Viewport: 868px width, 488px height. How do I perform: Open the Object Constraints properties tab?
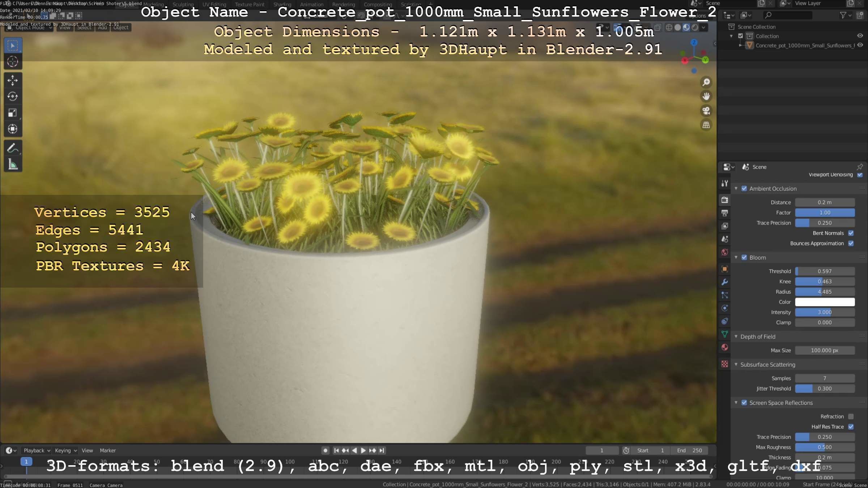point(724,321)
